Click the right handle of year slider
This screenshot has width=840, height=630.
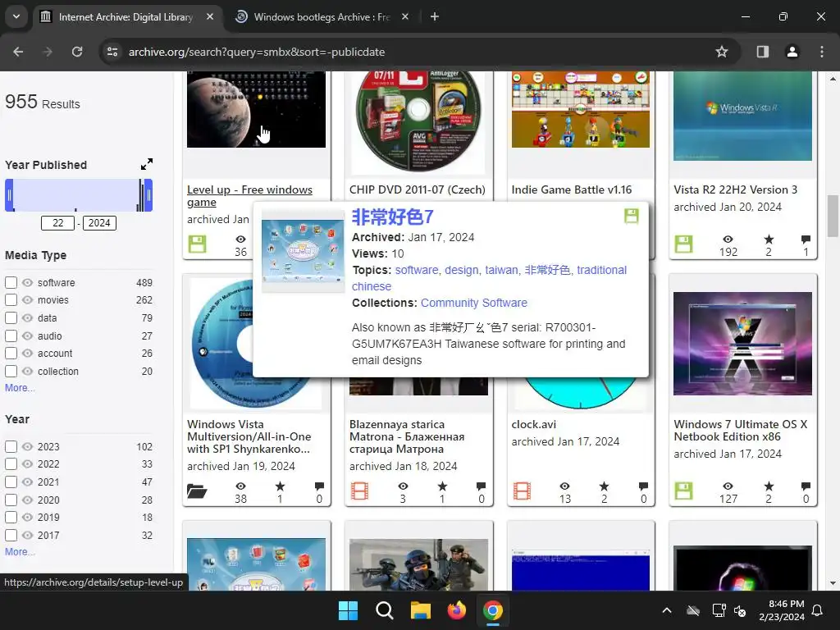pyautogui.click(x=148, y=195)
